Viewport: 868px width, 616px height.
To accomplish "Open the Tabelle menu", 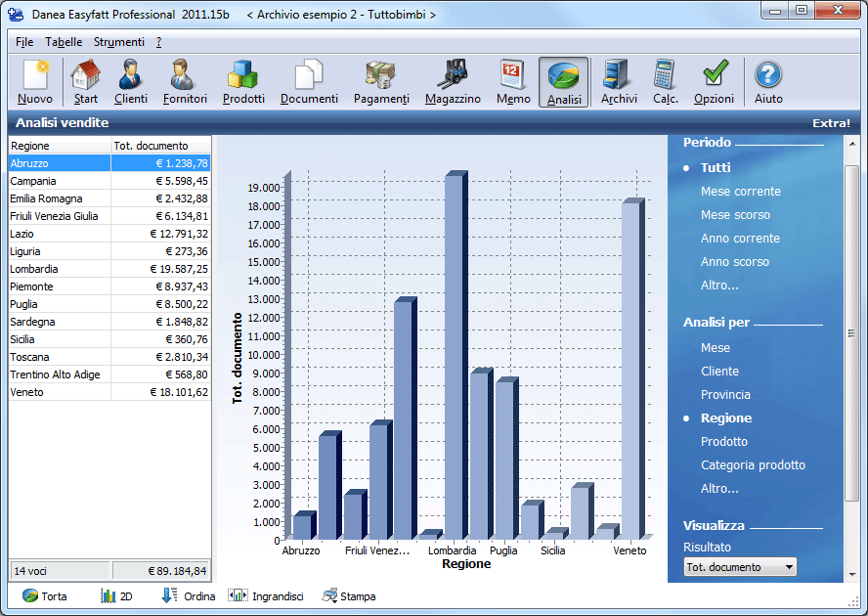I will tap(64, 42).
